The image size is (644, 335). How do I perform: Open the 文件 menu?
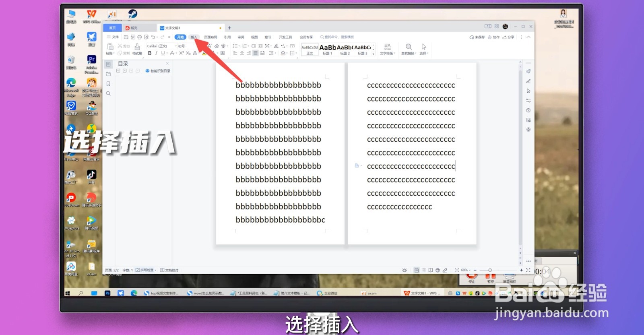(113, 37)
